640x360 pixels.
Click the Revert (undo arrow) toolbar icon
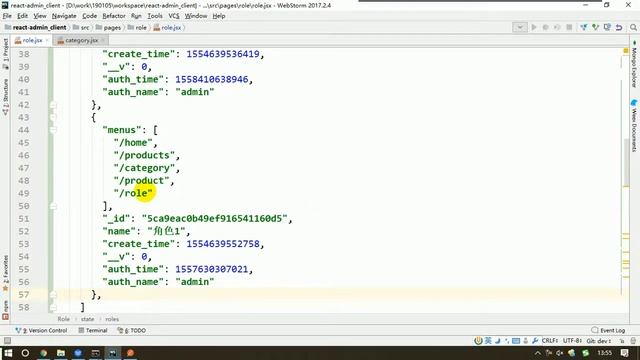[619, 27]
